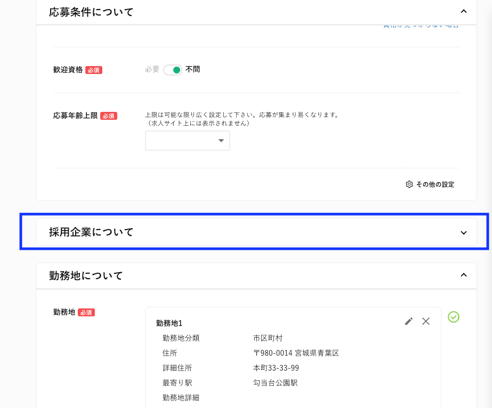This screenshot has width=492, height=408.
Task: Open その他の設定 link text
Action: 435,184
